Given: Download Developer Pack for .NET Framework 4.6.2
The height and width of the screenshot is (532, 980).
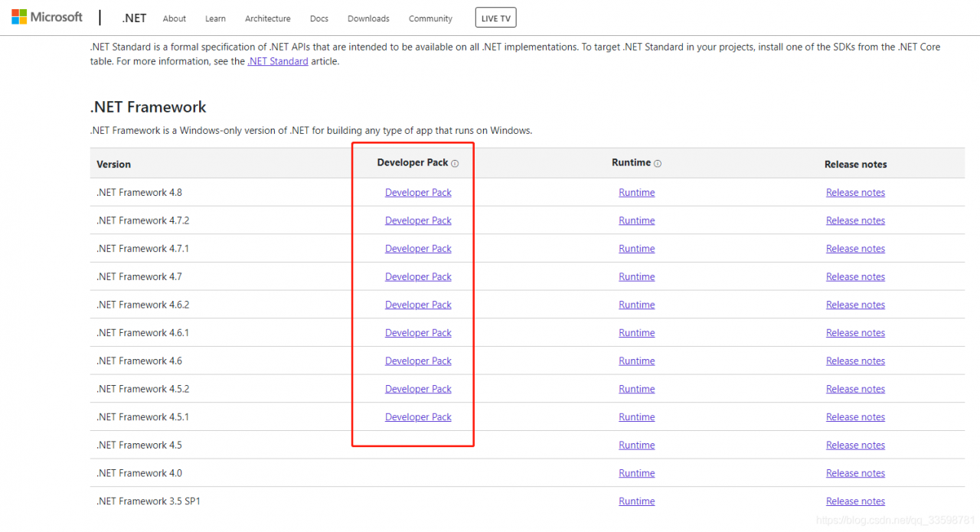Looking at the screenshot, I should [418, 305].
